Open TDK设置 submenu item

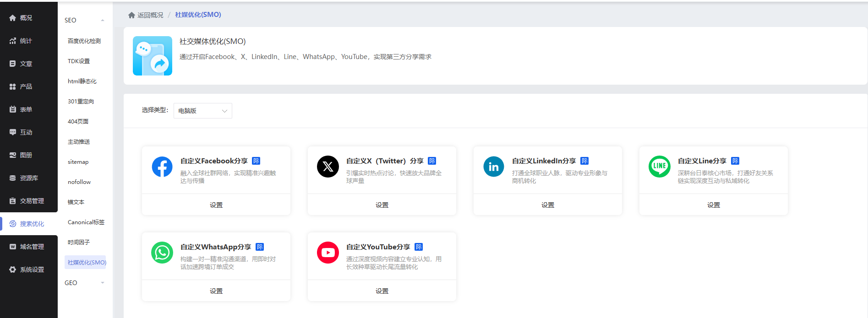click(x=79, y=61)
